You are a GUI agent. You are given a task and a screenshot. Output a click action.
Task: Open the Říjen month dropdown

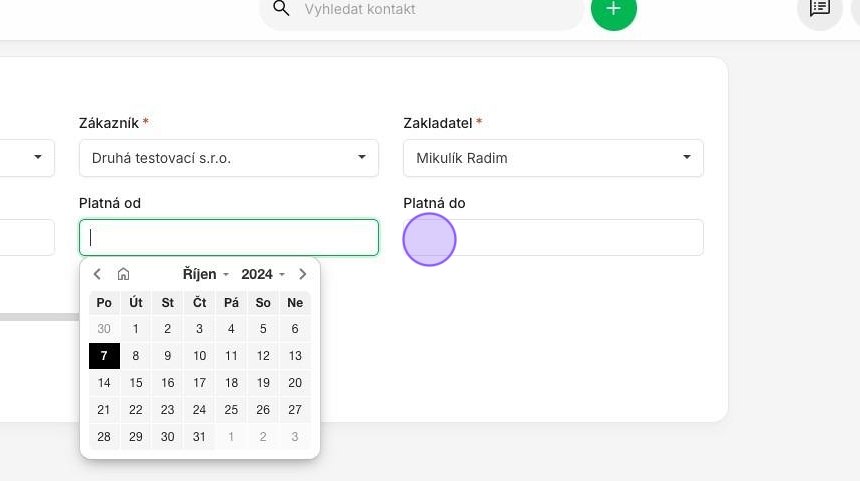(x=206, y=274)
